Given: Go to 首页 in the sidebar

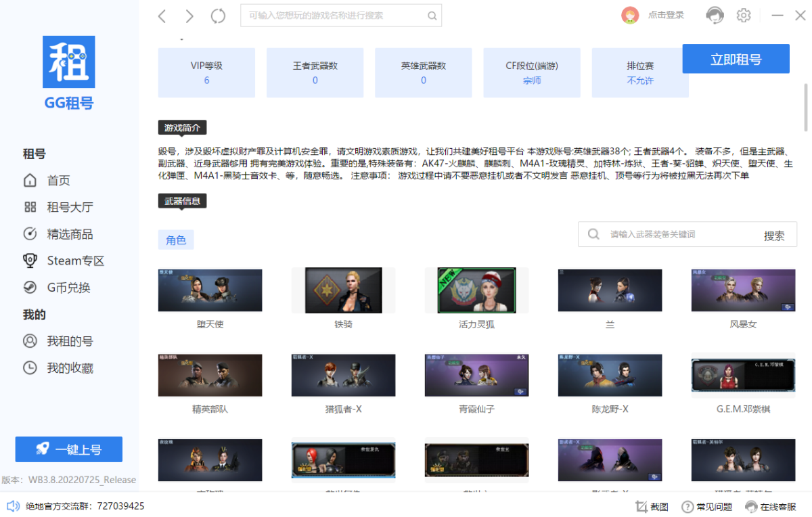Looking at the screenshot, I should (58, 181).
